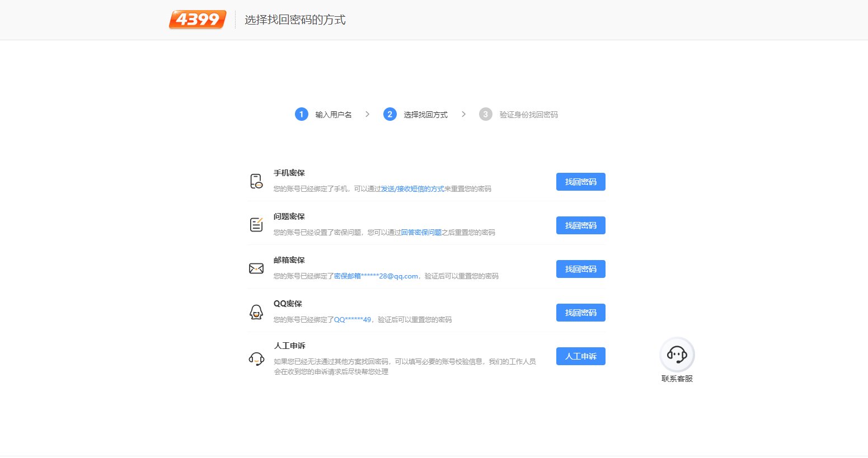The height and width of the screenshot is (458, 868).
Task: Click the 选择找回密码的方式 page title
Action: coord(295,20)
